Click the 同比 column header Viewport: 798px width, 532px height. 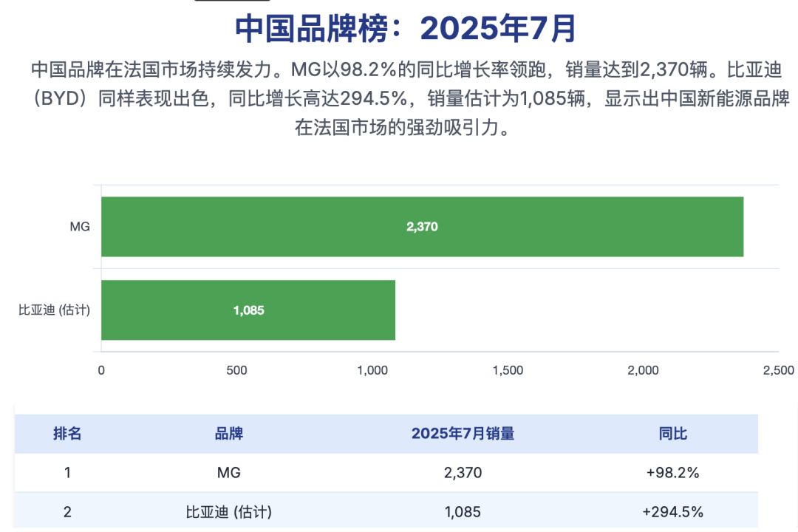(672, 434)
